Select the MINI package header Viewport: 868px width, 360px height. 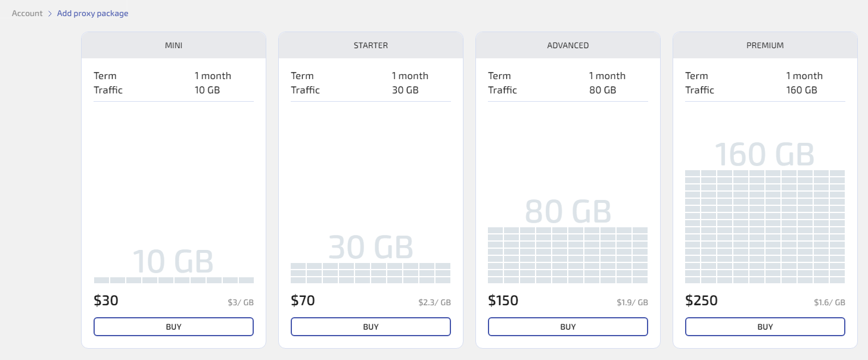(173, 45)
